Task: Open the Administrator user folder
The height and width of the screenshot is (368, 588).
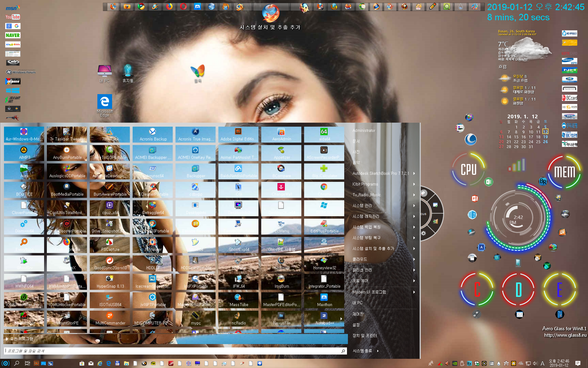Action: click(364, 130)
